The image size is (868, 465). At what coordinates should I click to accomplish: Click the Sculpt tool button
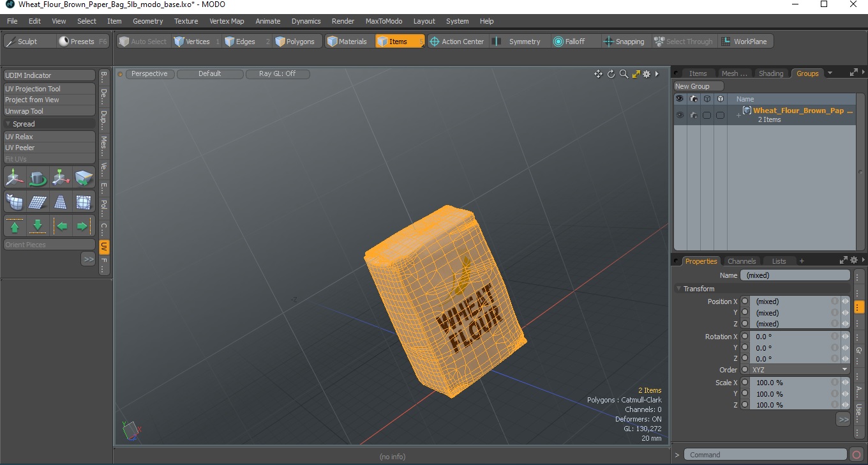tap(29, 42)
